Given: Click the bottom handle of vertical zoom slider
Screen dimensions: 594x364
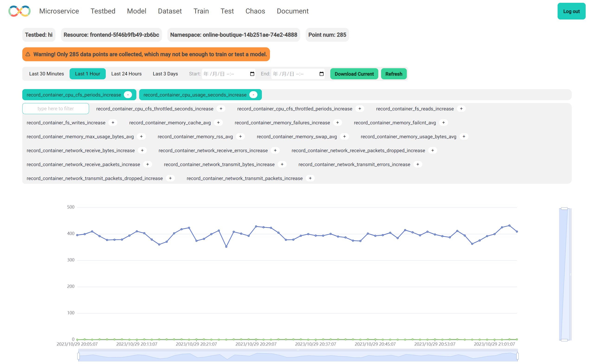Looking at the screenshot, I should coord(564,340).
